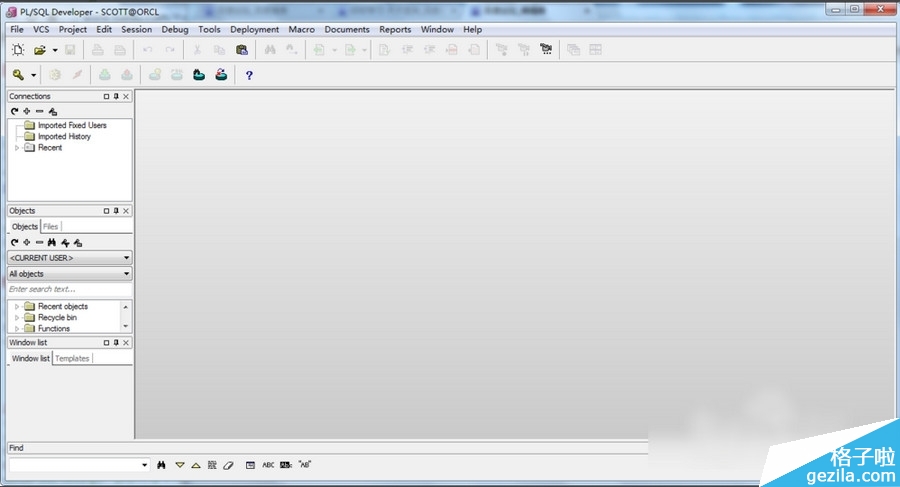Open the Reports menu
900x487 pixels.
tap(395, 29)
